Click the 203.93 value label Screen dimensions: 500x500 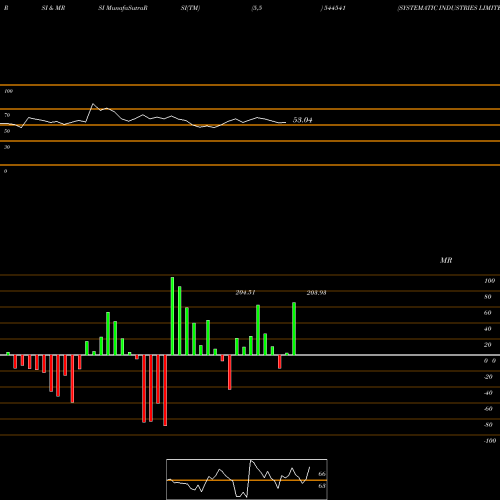click(316, 293)
